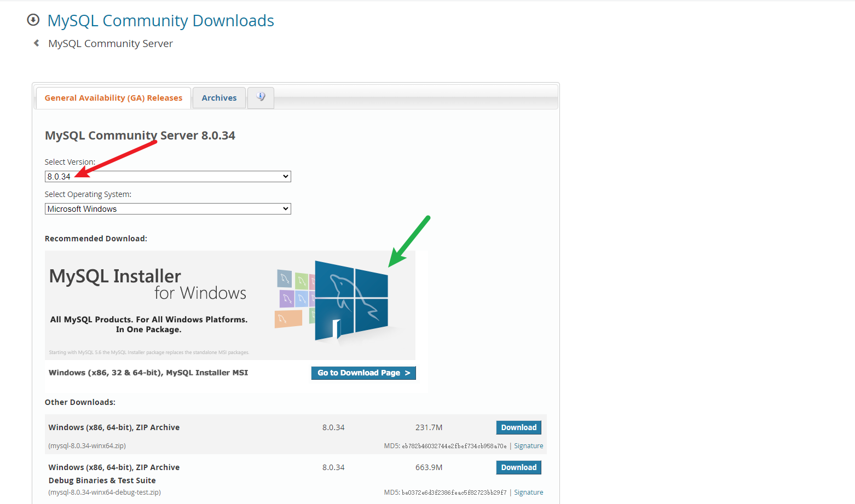Click the Select Operating System label
The height and width of the screenshot is (504, 855).
(x=88, y=194)
